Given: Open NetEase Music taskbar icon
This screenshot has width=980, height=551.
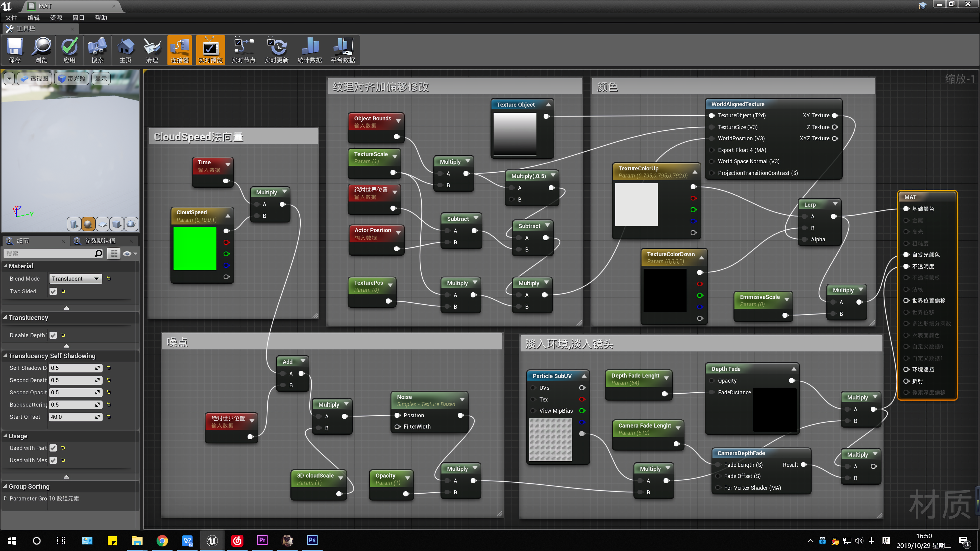Looking at the screenshot, I should (x=237, y=540).
